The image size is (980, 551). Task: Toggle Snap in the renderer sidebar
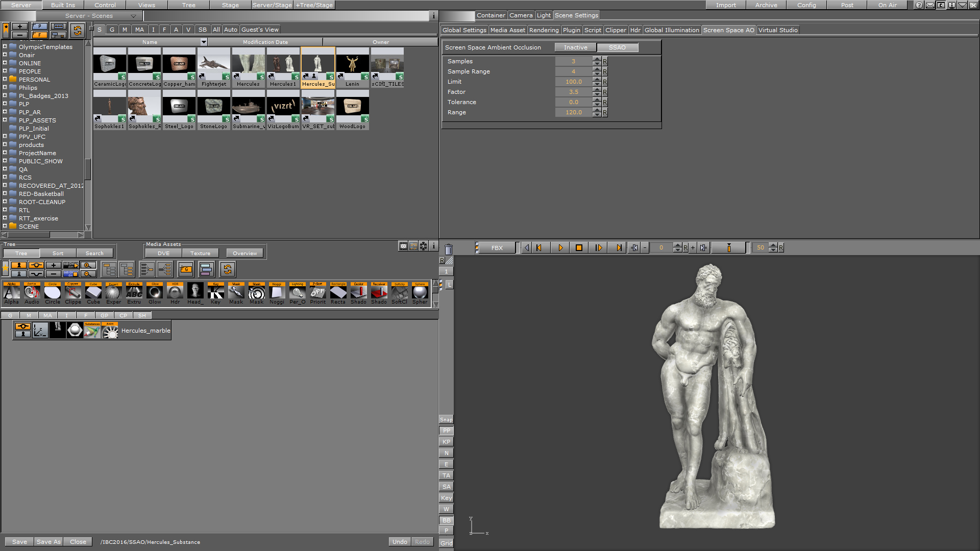(x=446, y=420)
